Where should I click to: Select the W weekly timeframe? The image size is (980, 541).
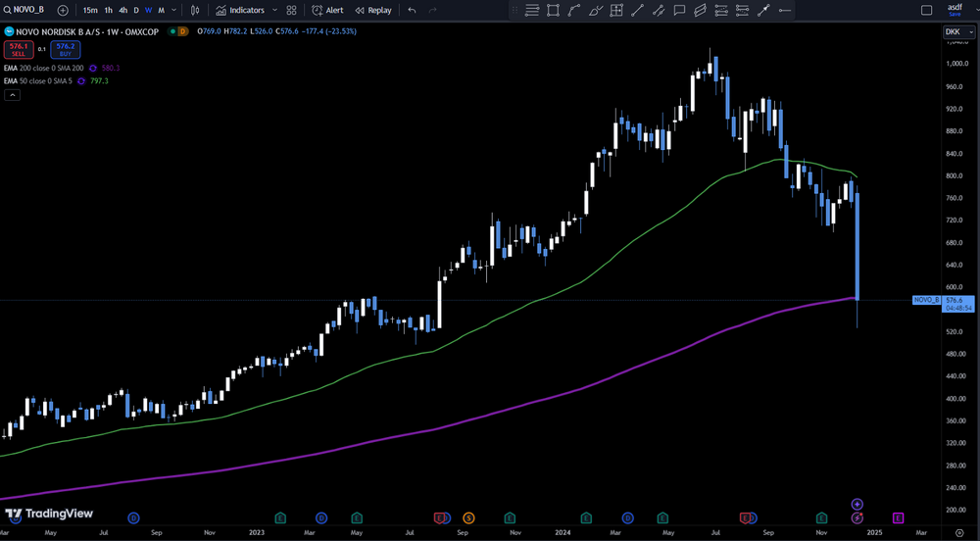coord(148,10)
